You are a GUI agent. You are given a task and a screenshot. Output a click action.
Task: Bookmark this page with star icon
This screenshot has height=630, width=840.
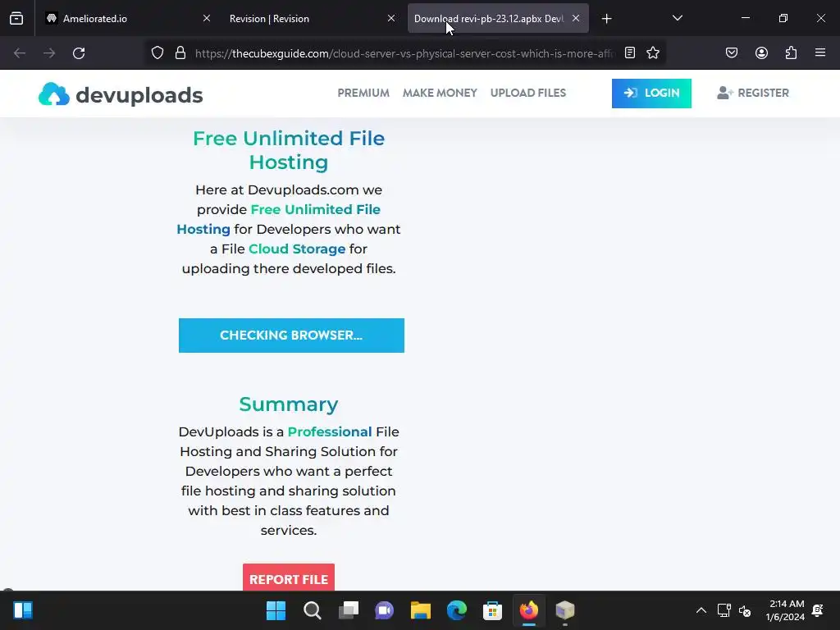652,53
